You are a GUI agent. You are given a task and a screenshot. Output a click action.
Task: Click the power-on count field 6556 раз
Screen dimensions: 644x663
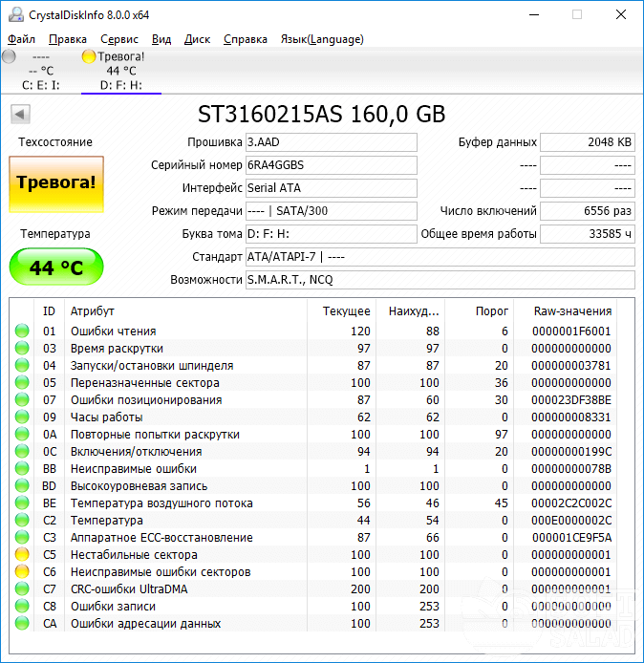[x=588, y=211]
